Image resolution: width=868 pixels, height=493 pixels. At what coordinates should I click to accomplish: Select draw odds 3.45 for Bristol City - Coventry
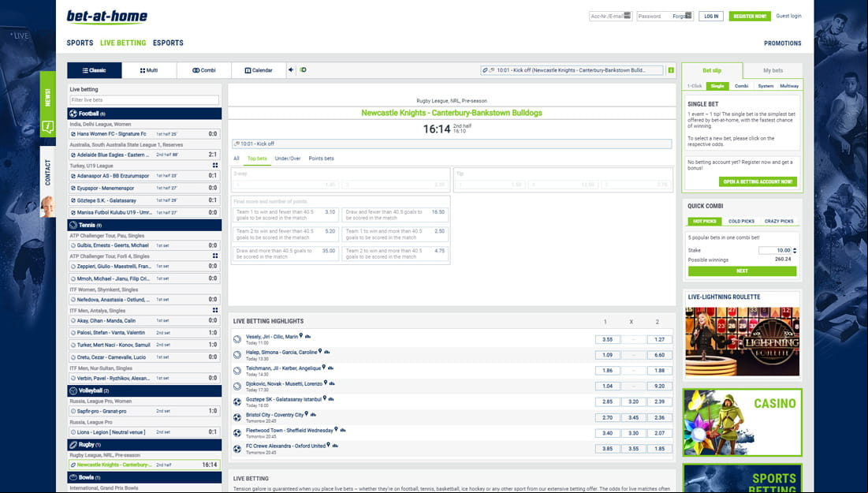click(x=633, y=417)
